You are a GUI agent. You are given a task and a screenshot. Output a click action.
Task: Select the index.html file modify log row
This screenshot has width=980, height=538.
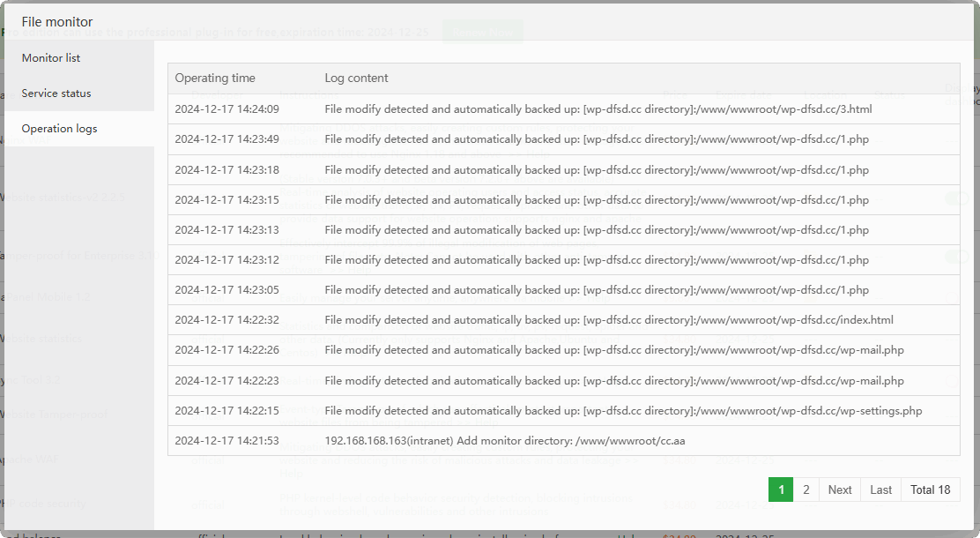coord(609,320)
